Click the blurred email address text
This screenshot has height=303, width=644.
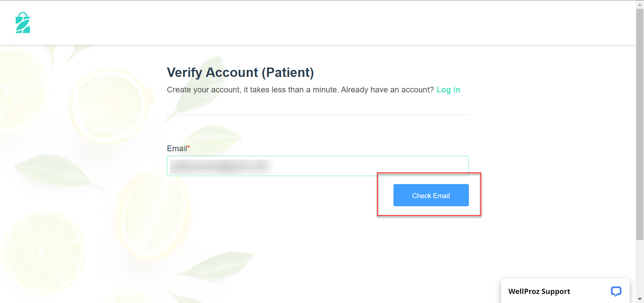coord(221,167)
